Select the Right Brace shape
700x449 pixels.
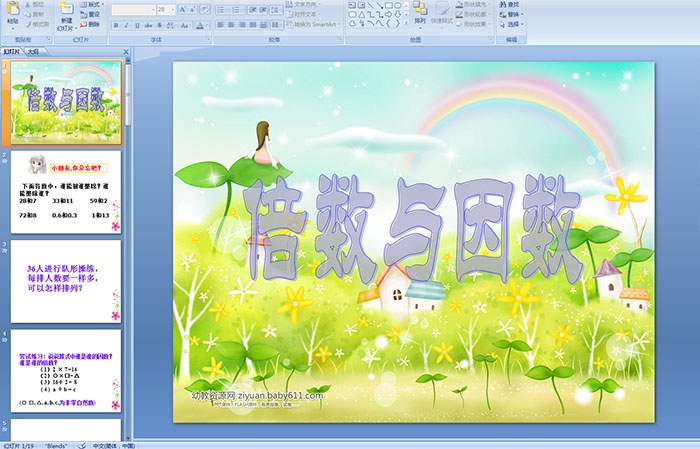(397, 24)
